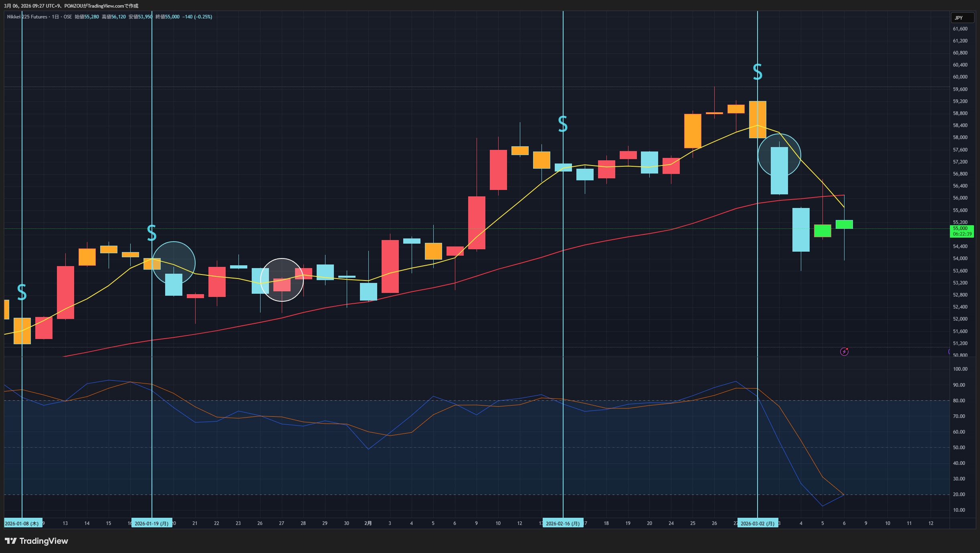Select teal circle highlight on March 3 candle

click(x=779, y=155)
